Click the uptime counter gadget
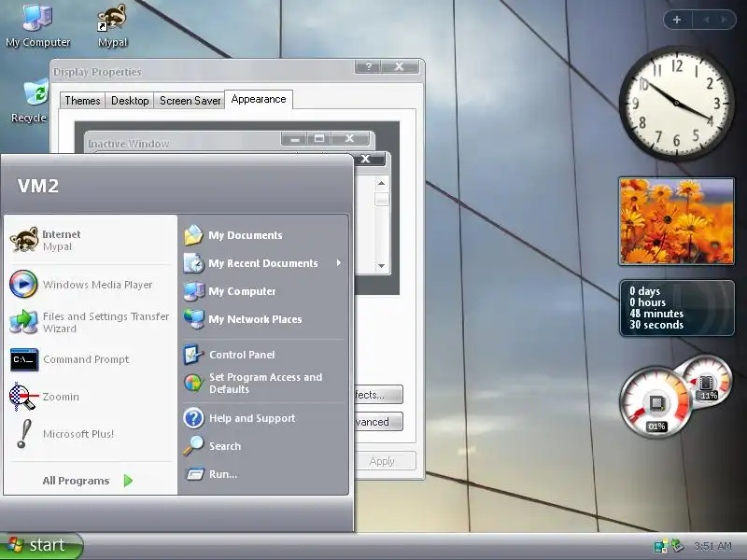The height and width of the screenshot is (560, 747). [x=676, y=308]
